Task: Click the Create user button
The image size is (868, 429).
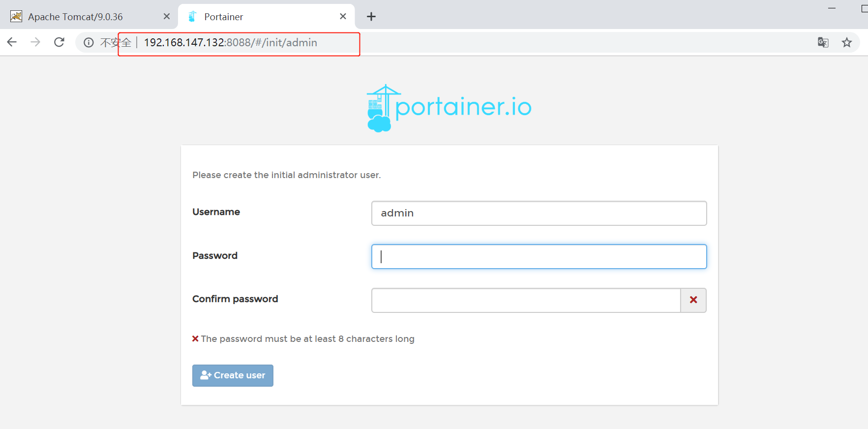Action: click(x=233, y=375)
